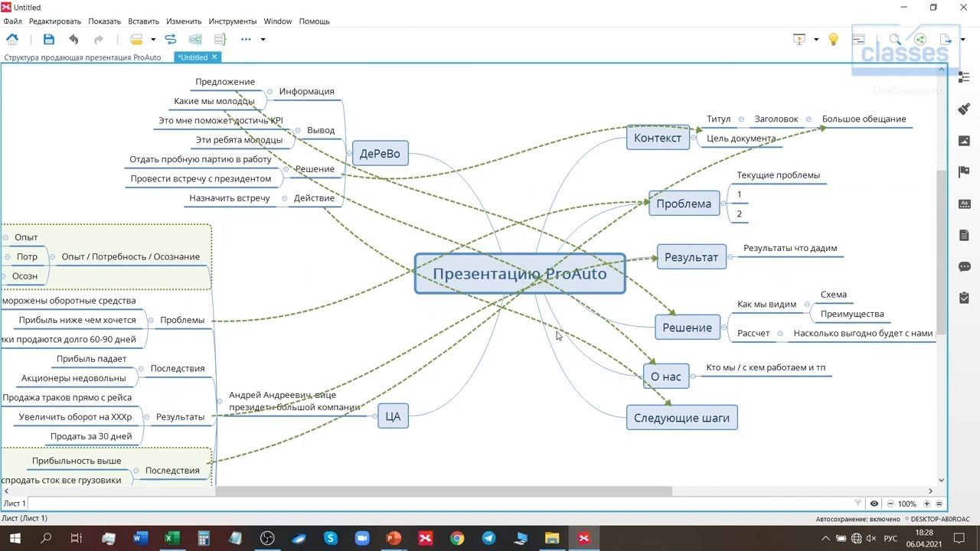Open the export dropdown arrow

(x=963, y=40)
